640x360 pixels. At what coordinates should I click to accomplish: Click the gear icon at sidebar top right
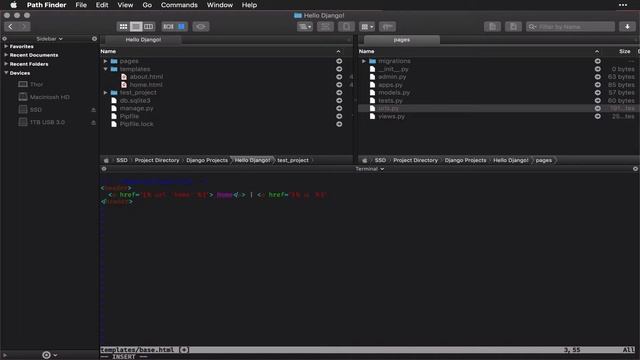(94, 39)
